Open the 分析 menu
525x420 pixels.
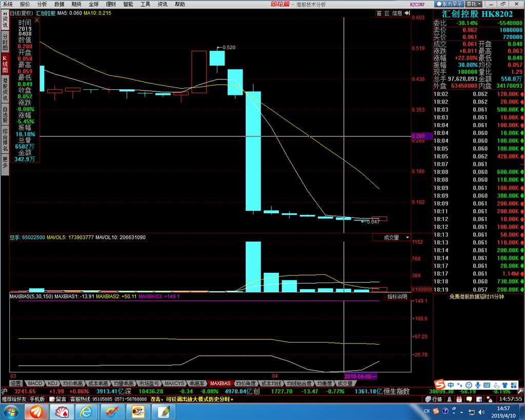(x=42, y=4)
